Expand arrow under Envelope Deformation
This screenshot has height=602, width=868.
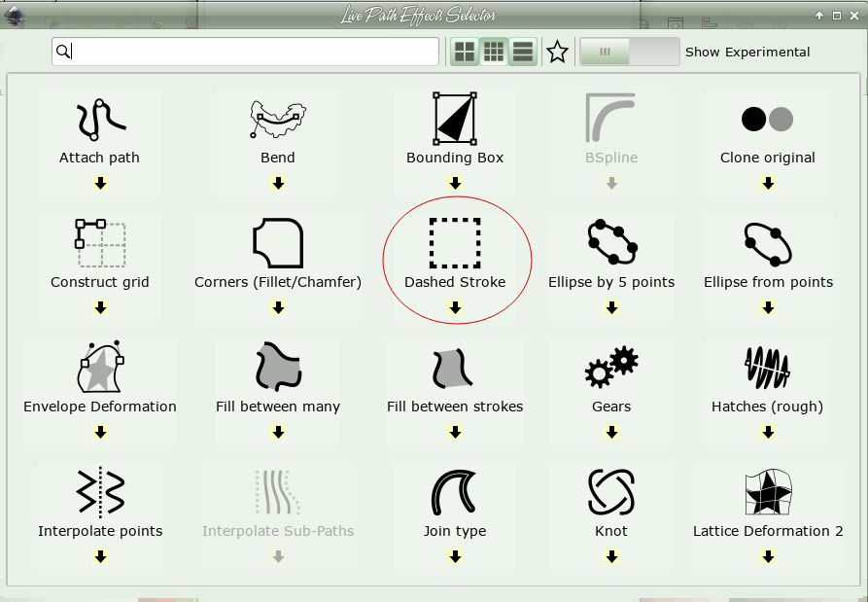(100, 432)
